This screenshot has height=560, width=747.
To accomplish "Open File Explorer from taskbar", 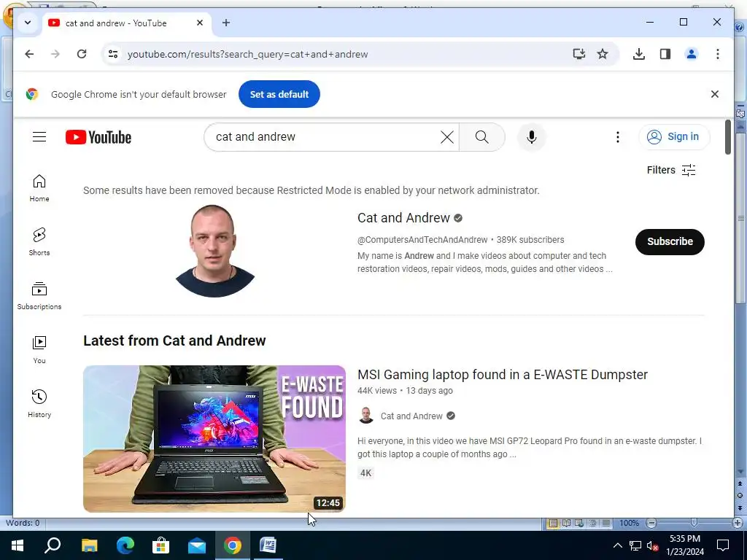I will coord(89,545).
